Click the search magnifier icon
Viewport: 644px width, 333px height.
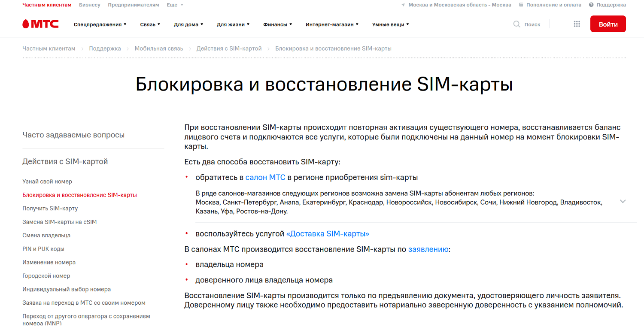(x=517, y=24)
